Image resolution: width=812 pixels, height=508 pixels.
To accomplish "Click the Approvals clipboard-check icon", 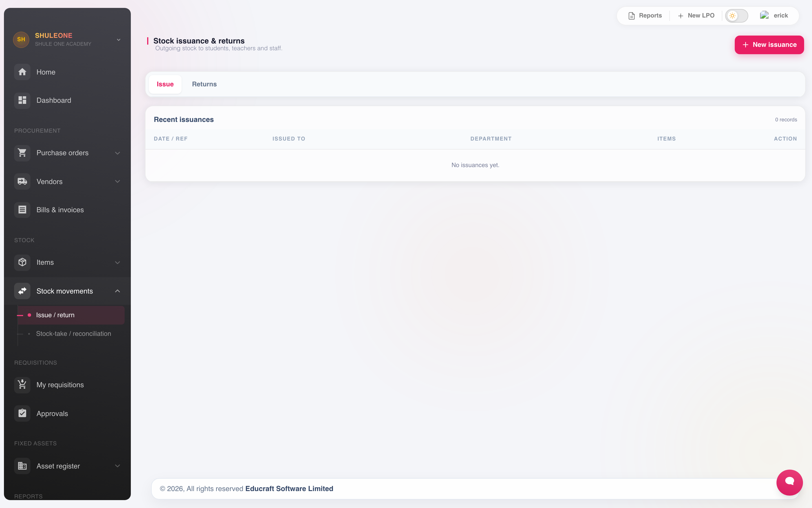I will click(22, 413).
